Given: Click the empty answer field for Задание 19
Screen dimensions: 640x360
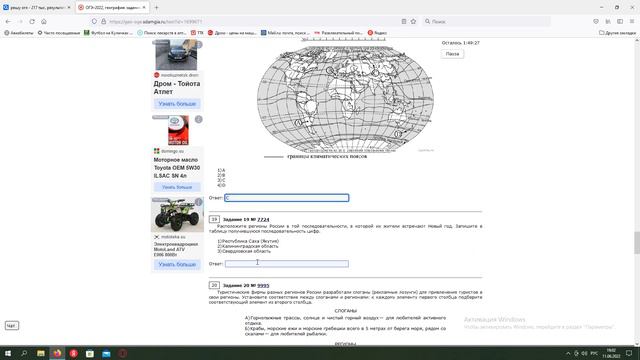Looking at the screenshot, I should (x=287, y=264).
